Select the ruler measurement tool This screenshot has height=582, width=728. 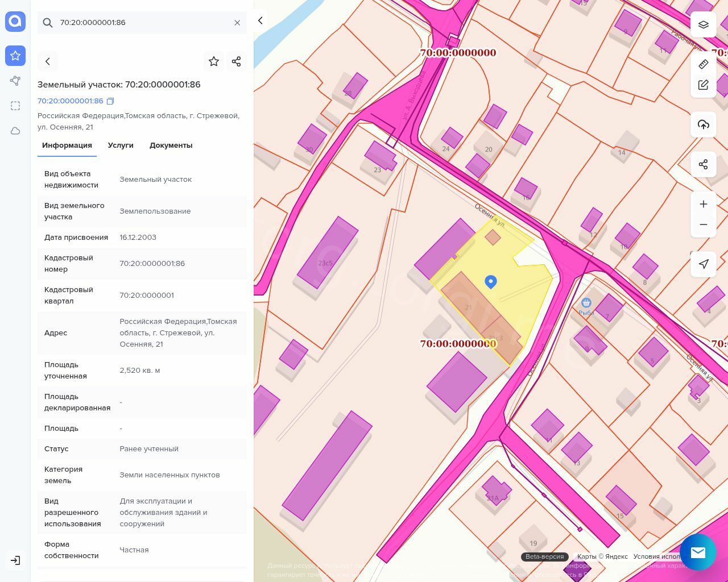point(704,64)
